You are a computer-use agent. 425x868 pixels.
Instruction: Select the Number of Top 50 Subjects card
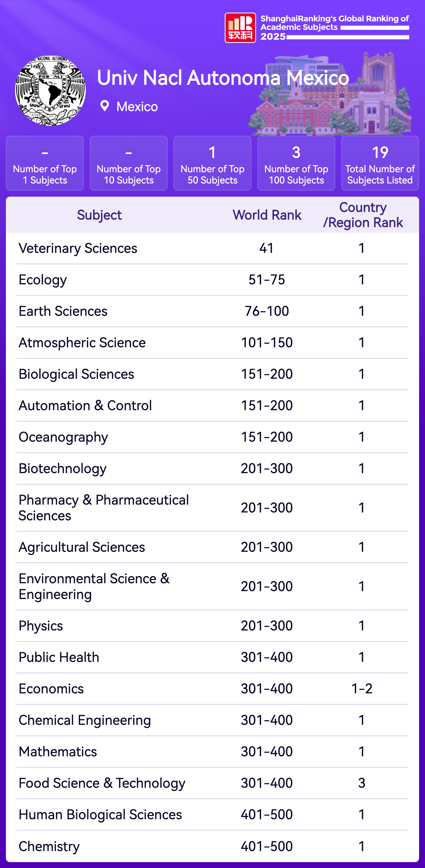point(212,163)
